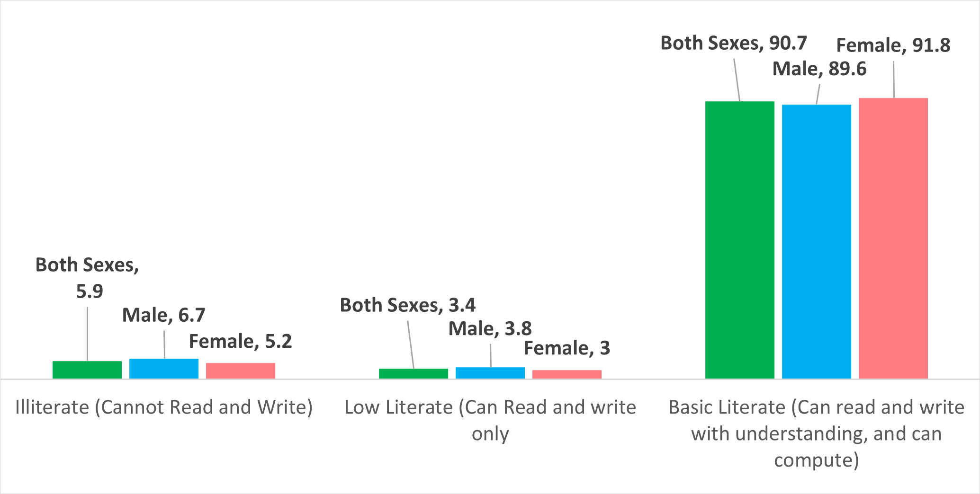Image resolution: width=980 pixels, height=494 pixels.
Task: Select the 'Illiterate (Cannot Read and Write)' axis label
Action: 164,407
